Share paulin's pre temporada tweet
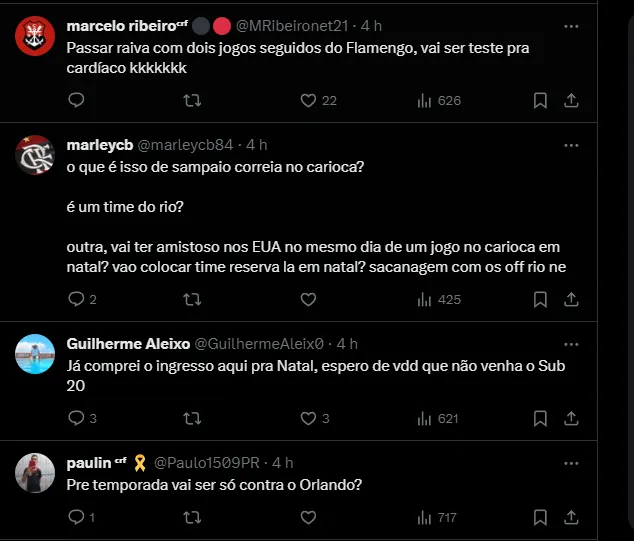This screenshot has width=634, height=541. 571,517
